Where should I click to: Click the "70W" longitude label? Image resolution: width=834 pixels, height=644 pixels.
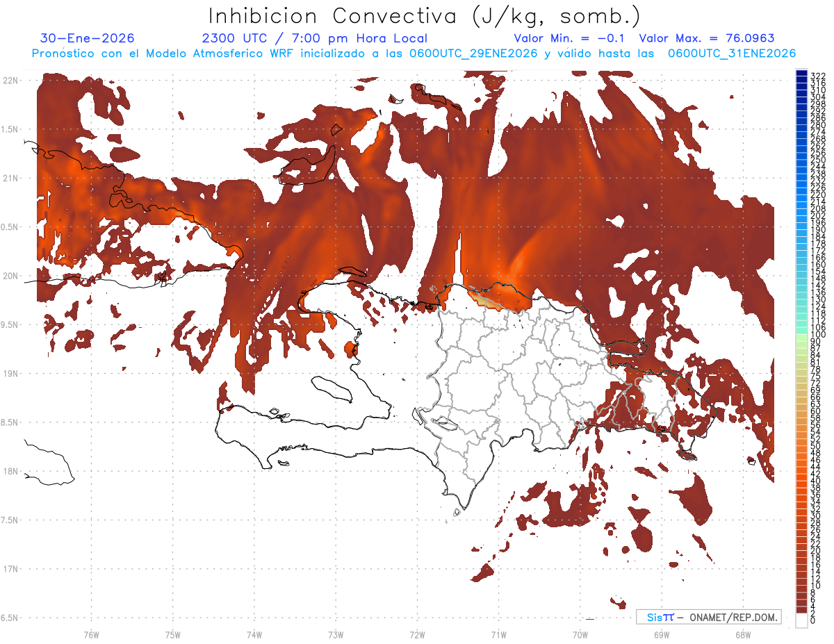[580, 634]
